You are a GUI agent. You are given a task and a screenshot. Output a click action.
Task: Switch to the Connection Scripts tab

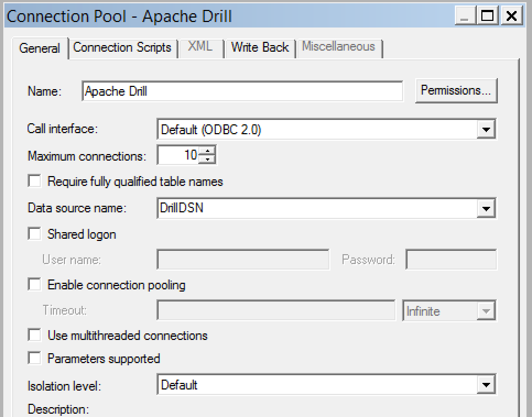click(122, 48)
